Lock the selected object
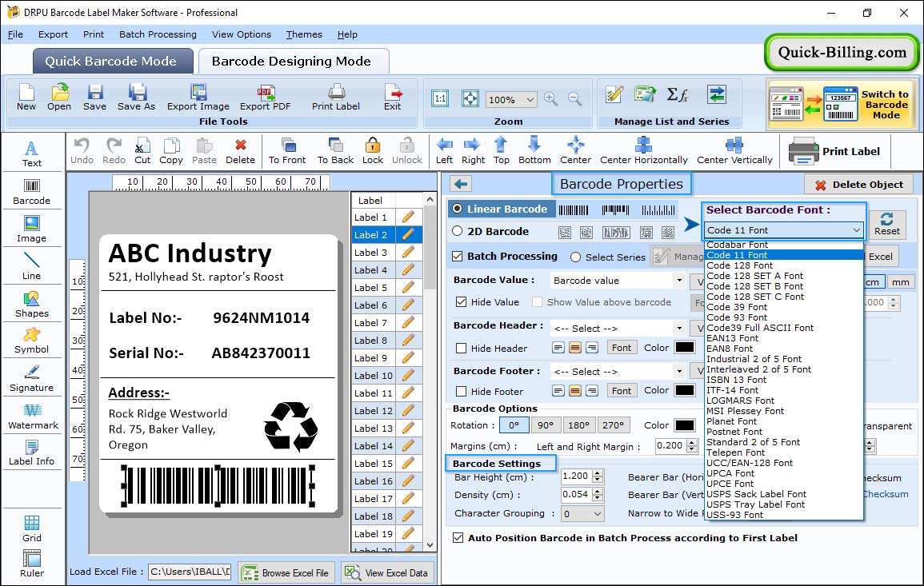This screenshot has height=586, width=924. tap(373, 151)
